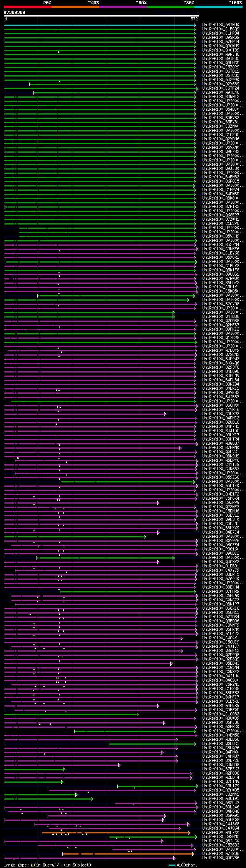
Task: Select the UniRef100_C5Z0R9 entry
Action: click(x=221, y=67)
